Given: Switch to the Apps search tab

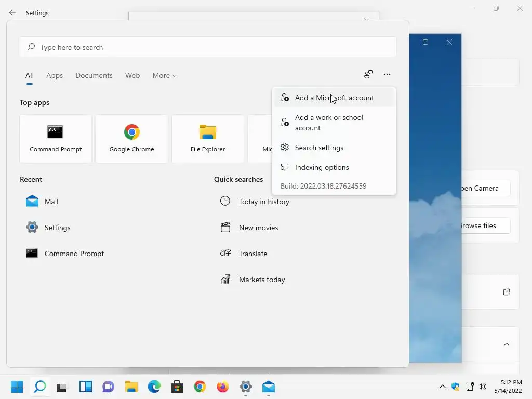Looking at the screenshot, I should coord(55,75).
